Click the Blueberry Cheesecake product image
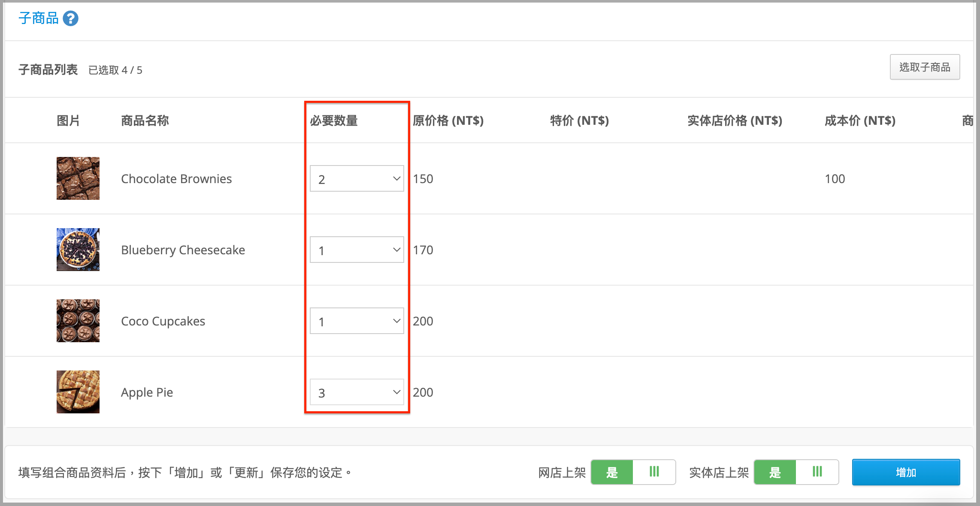This screenshot has width=980, height=506. click(78, 250)
